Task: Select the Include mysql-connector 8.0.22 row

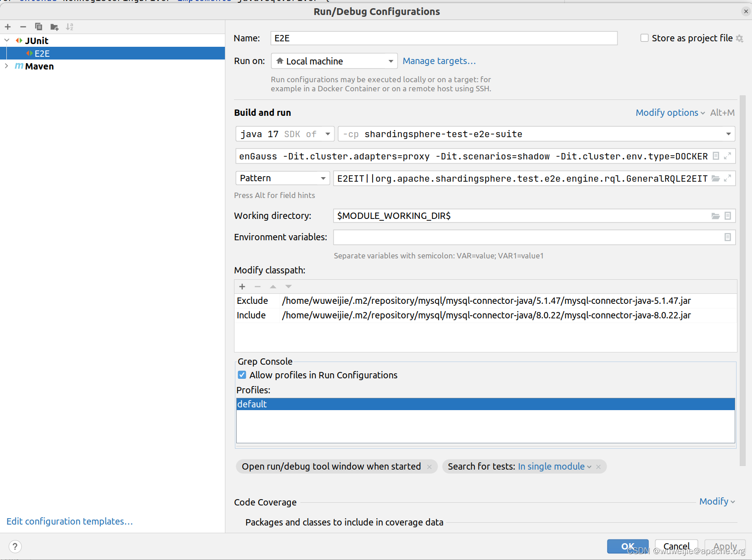Action: (485, 315)
